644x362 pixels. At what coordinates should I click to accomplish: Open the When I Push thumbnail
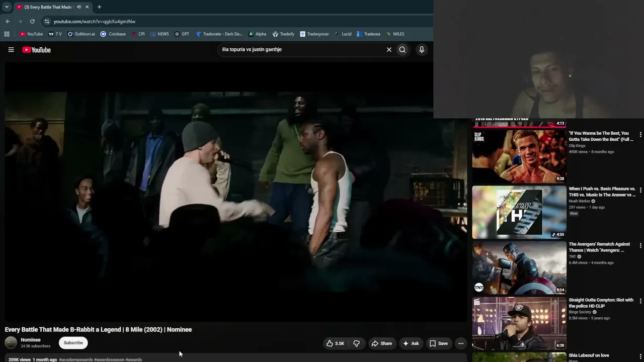point(519,212)
